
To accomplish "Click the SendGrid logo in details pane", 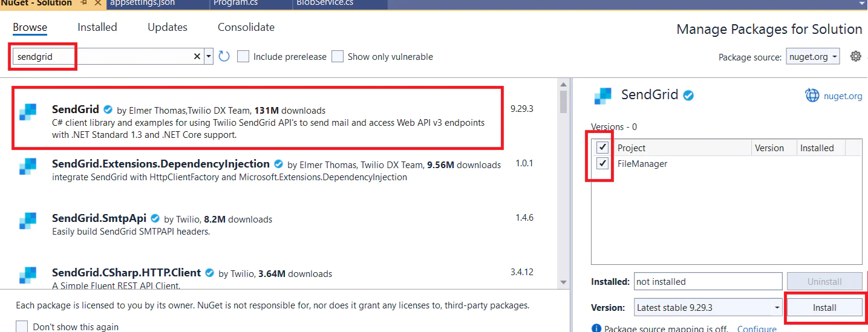I will pyautogui.click(x=603, y=96).
